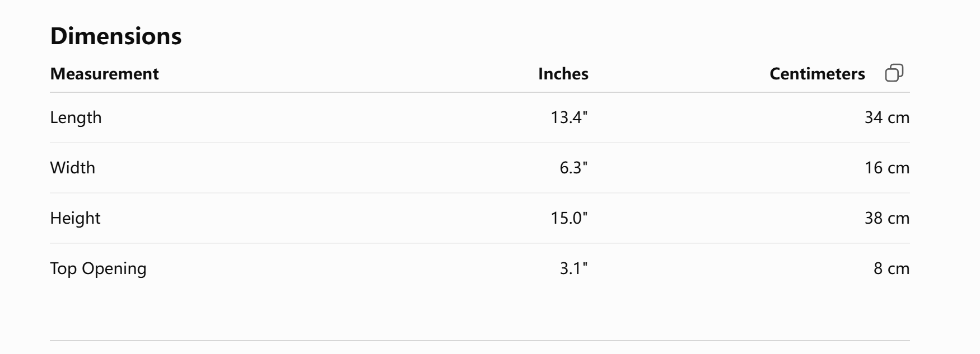The image size is (980, 354).
Task: Select the Length row label
Action: pos(76,117)
